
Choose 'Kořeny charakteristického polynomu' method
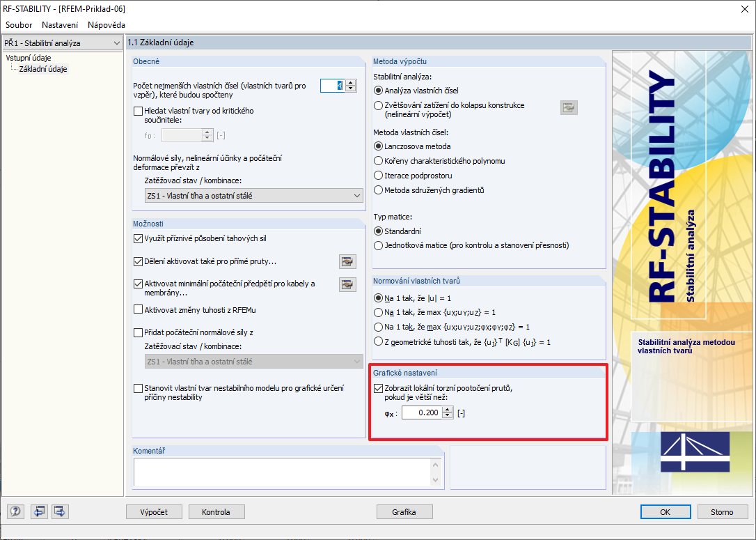coord(379,161)
